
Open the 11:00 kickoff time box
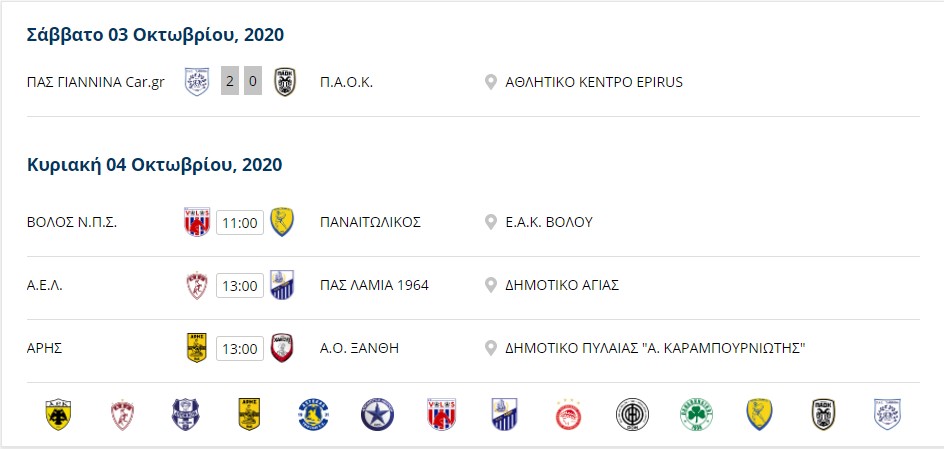coord(240,223)
